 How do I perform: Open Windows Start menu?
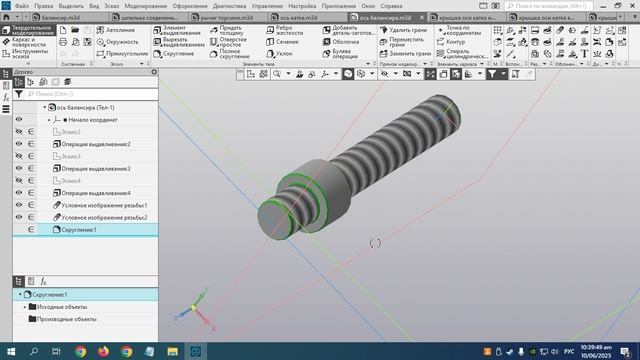[11, 351]
